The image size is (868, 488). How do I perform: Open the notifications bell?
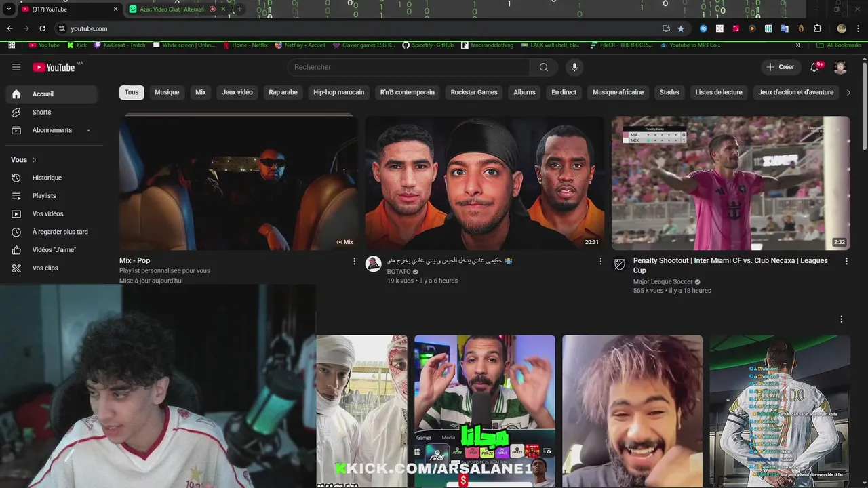(x=815, y=67)
